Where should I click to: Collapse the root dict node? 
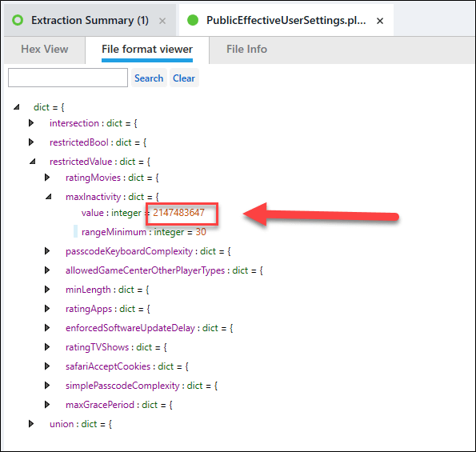17,107
